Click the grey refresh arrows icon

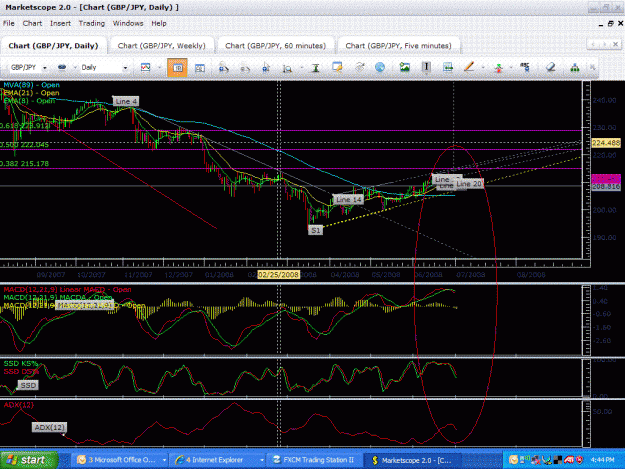point(360,67)
